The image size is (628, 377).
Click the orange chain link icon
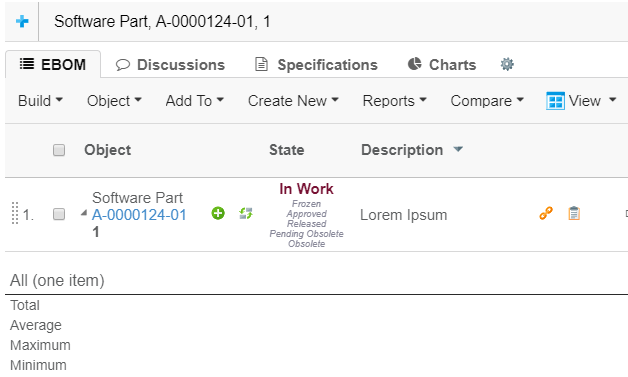(x=546, y=213)
